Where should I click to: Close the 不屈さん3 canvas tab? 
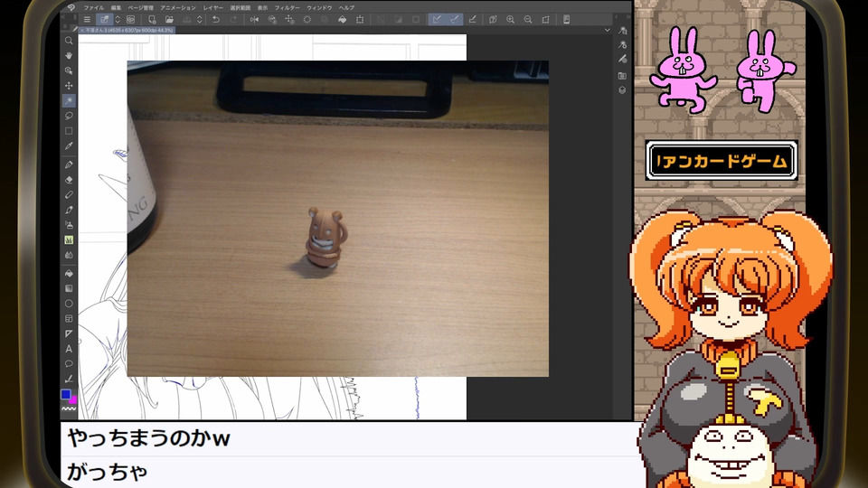pos(82,30)
